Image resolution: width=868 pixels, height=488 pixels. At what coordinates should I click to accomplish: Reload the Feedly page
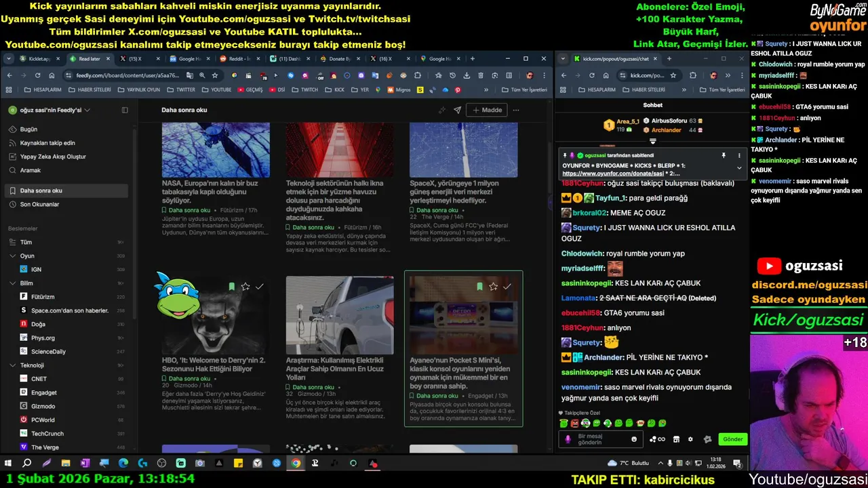pyautogui.click(x=37, y=75)
